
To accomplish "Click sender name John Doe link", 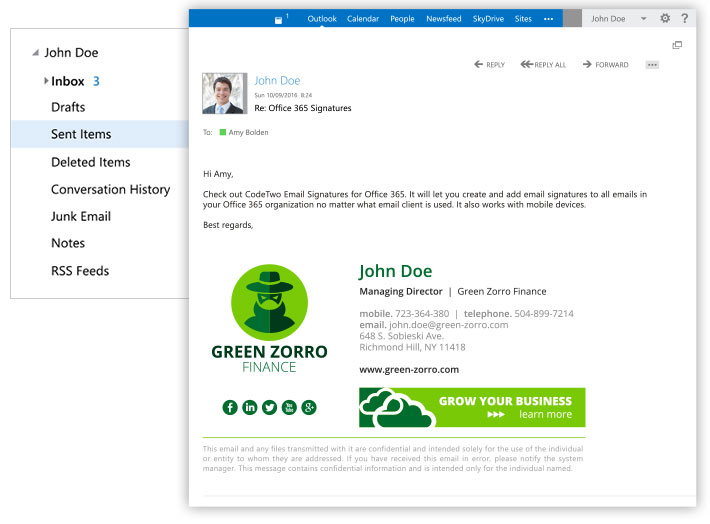I will click(x=277, y=81).
